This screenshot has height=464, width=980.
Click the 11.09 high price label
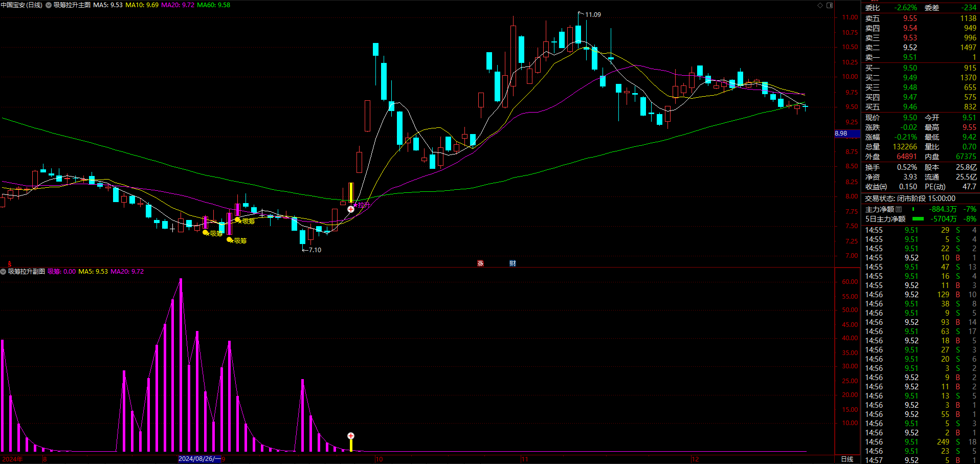point(593,15)
